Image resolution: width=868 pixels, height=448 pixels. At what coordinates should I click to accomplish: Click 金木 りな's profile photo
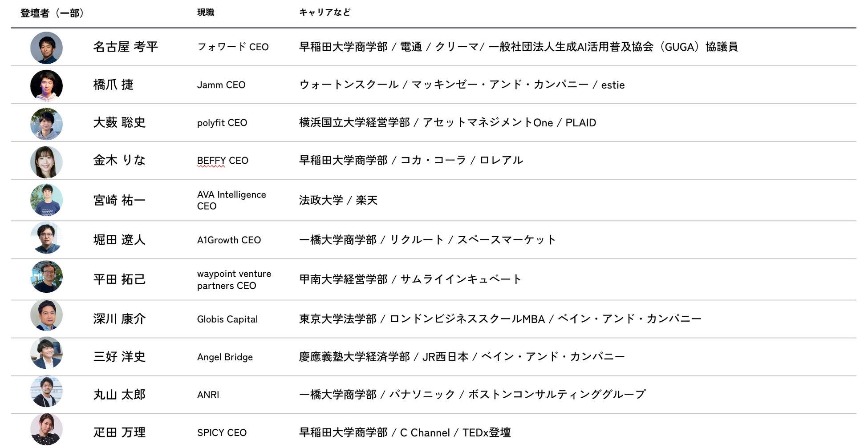(x=46, y=161)
